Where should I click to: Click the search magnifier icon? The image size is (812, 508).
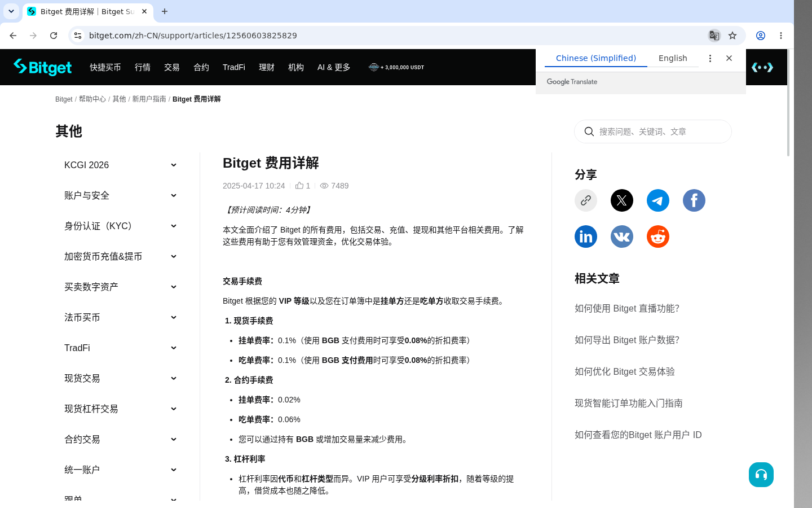(x=589, y=132)
